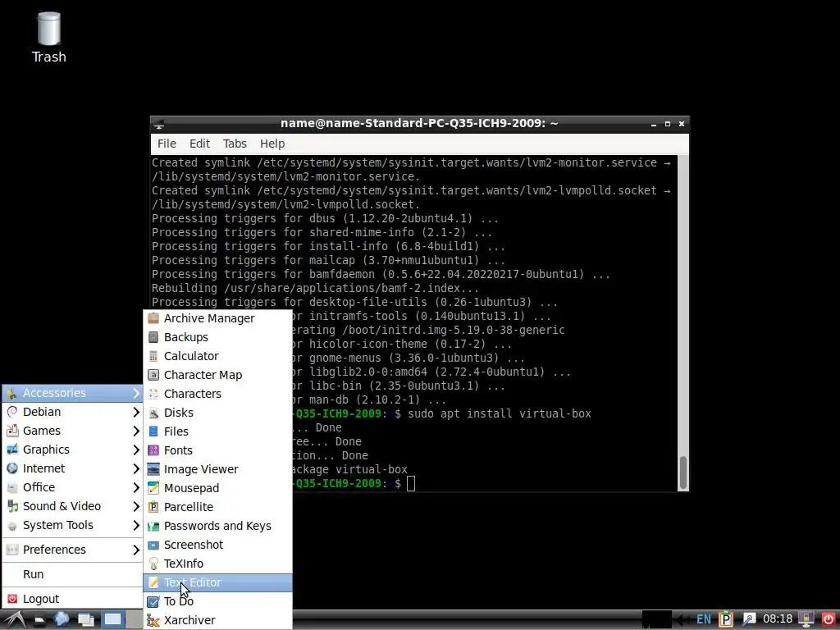Expand the System Tools category
This screenshot has width=840, height=630.
(72, 525)
